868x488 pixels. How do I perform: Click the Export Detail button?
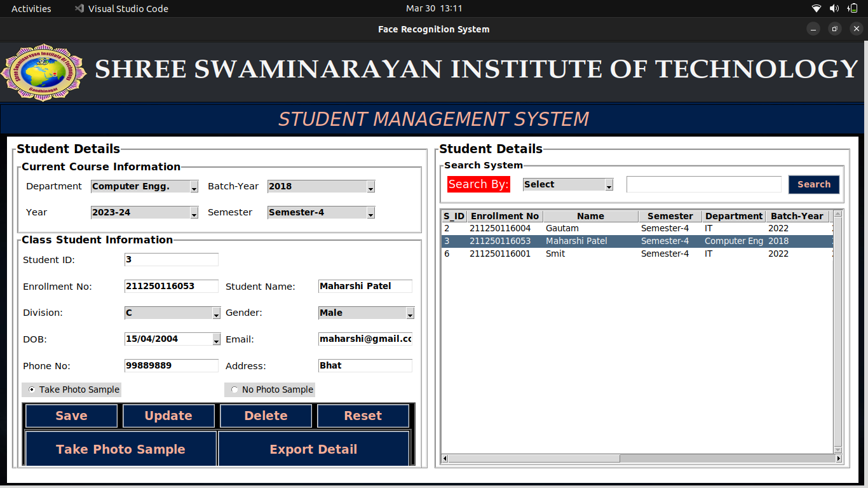pyautogui.click(x=313, y=449)
